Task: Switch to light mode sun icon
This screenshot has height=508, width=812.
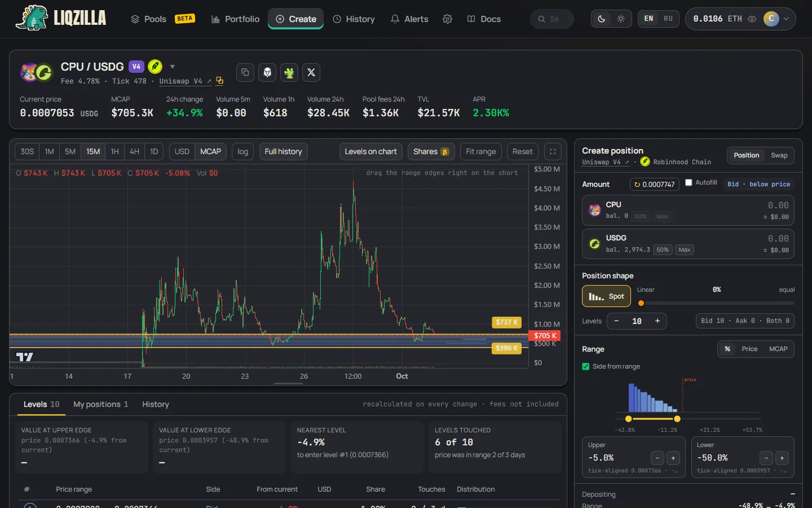Action: point(621,19)
